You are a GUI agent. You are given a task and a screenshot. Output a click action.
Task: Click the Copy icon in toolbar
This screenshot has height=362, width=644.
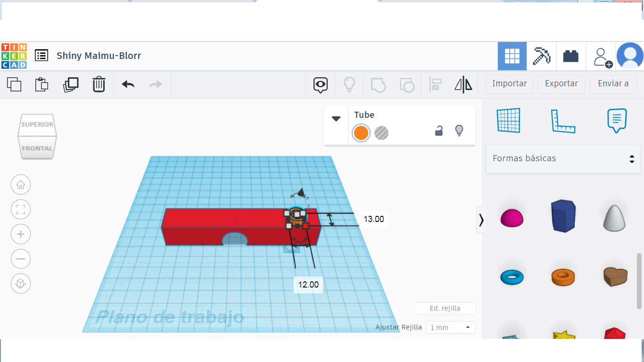(14, 84)
